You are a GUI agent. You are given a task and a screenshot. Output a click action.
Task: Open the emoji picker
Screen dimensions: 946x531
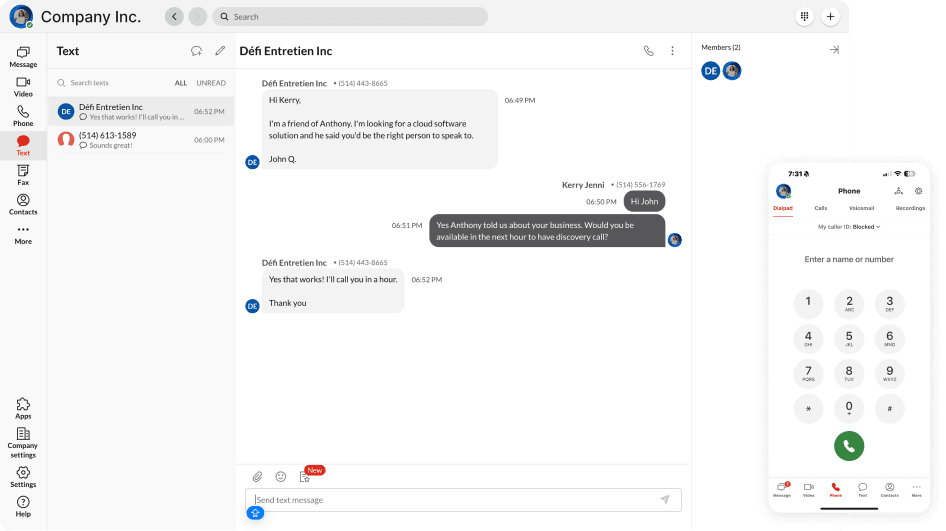281,477
